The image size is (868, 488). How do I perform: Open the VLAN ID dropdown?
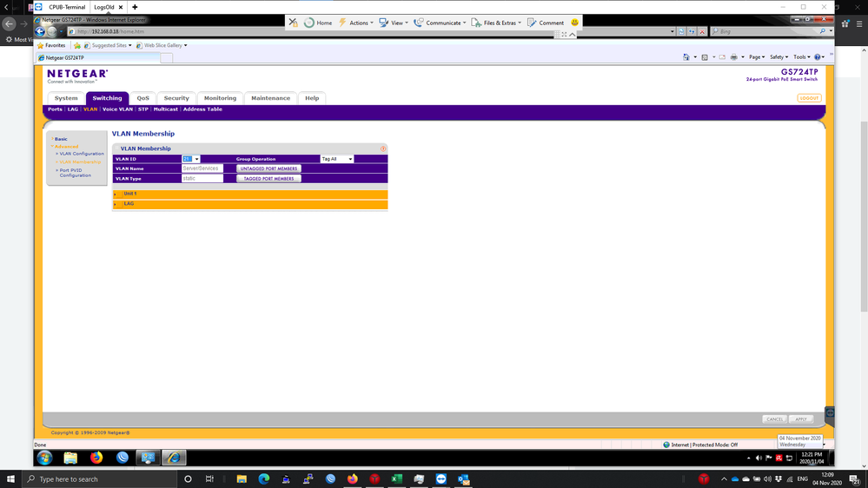click(191, 159)
